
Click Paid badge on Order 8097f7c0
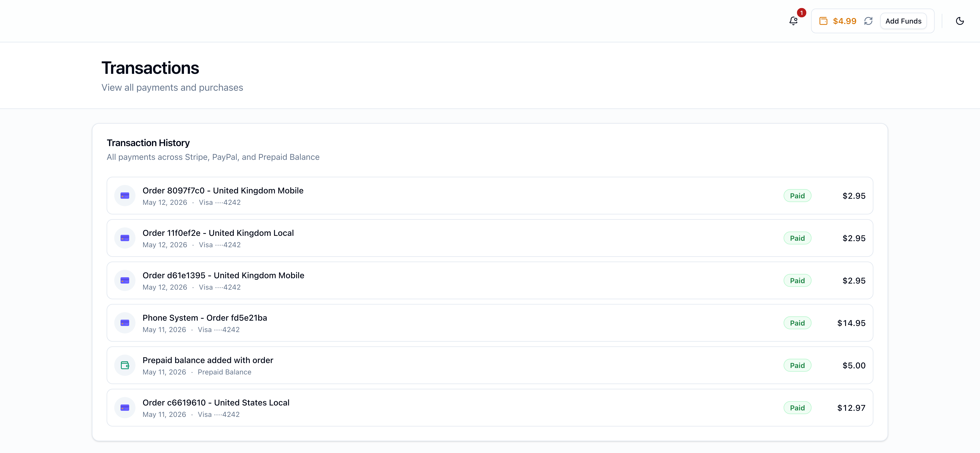pos(797,196)
